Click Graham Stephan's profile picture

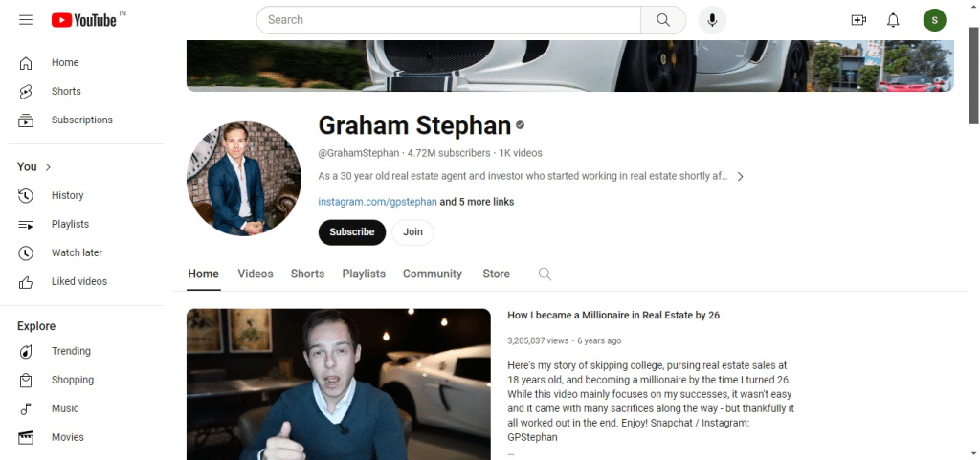point(244,179)
